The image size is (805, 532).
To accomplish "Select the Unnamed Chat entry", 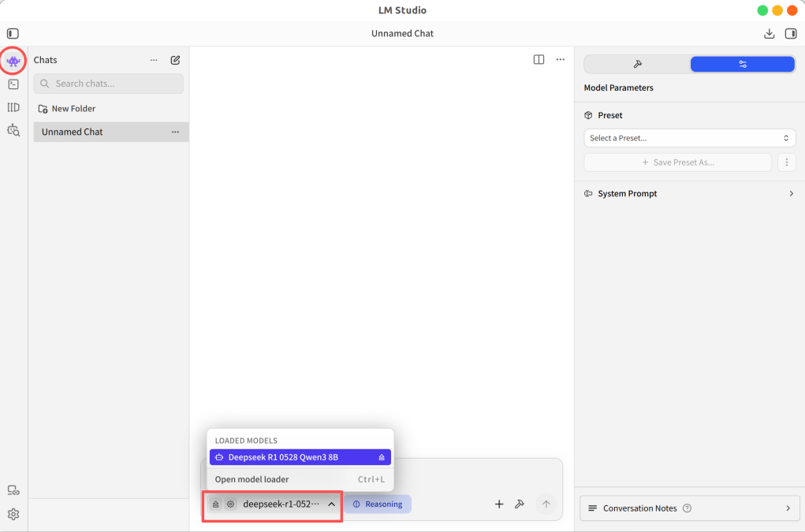I will [x=111, y=132].
